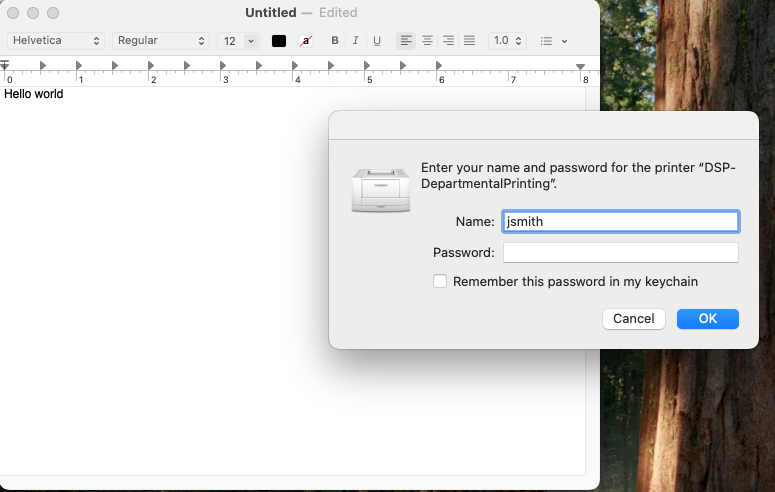This screenshot has width=775, height=492.
Task: Click the right margin marker on ruler
Action: pyautogui.click(x=580, y=66)
